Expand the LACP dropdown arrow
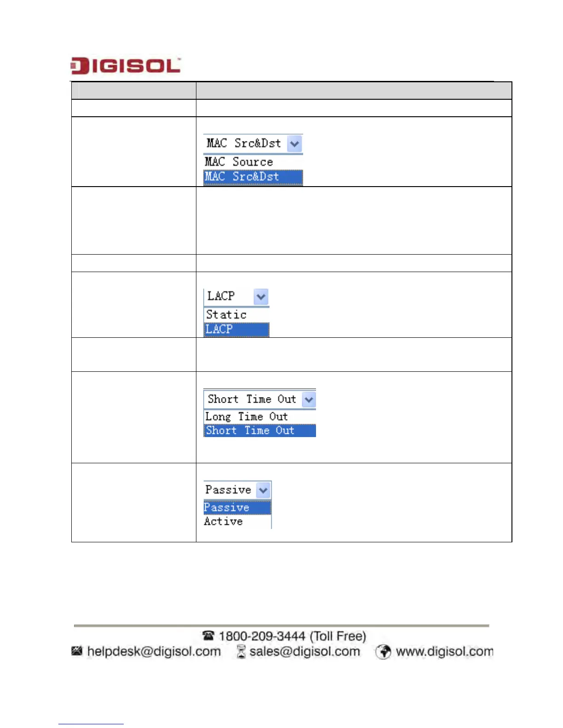Viewport: 563px width, 728px height. click(x=261, y=297)
